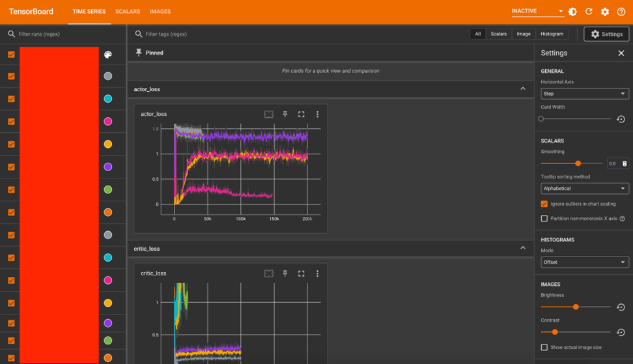Disable Ignore outliers in chart scaling

pyautogui.click(x=544, y=204)
